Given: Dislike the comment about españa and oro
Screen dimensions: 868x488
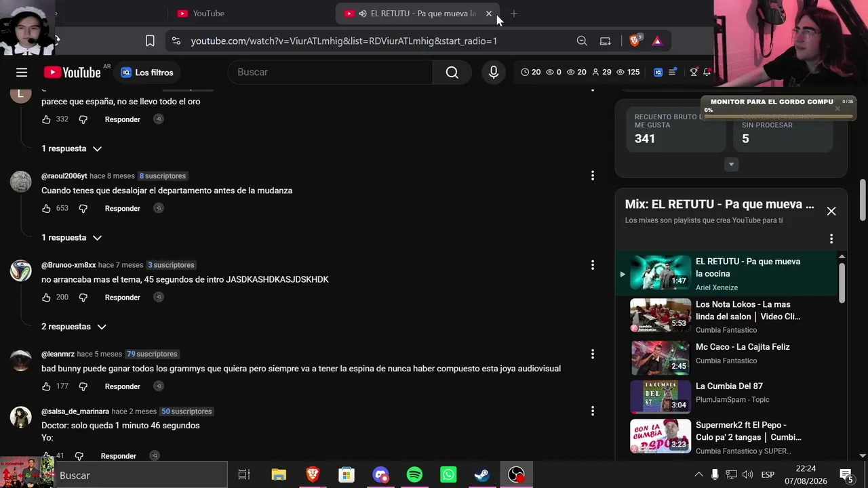Looking at the screenshot, I should click(x=83, y=119).
